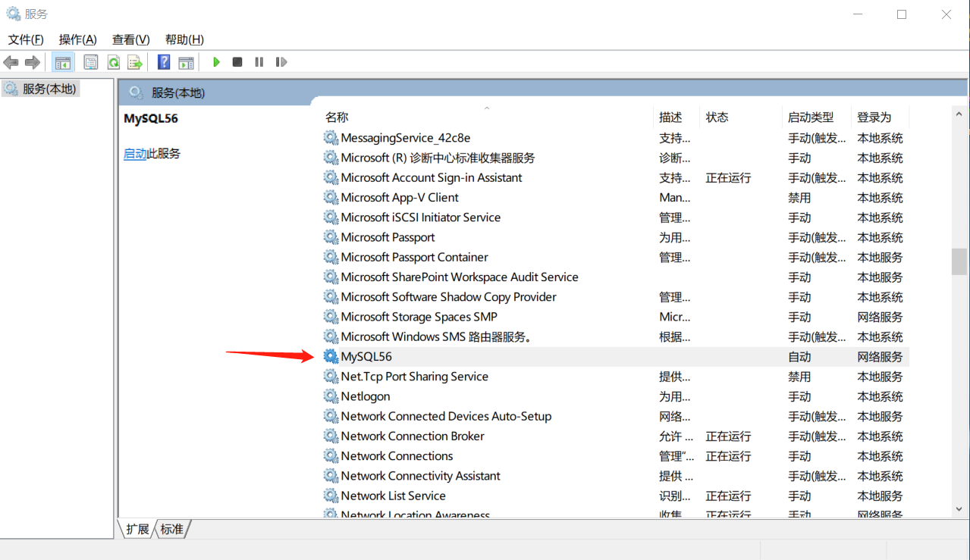Screen dimensions: 970x560
Task: Select Microsoft Passport service name
Action: (x=388, y=237)
